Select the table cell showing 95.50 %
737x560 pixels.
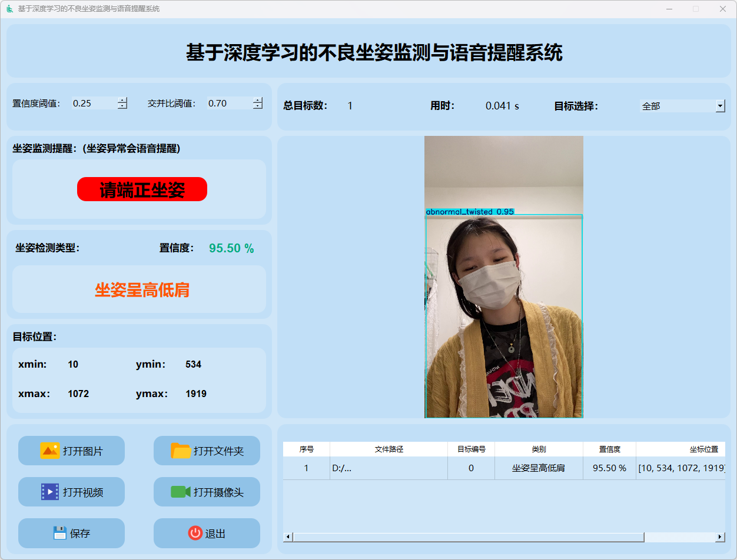tap(610, 468)
